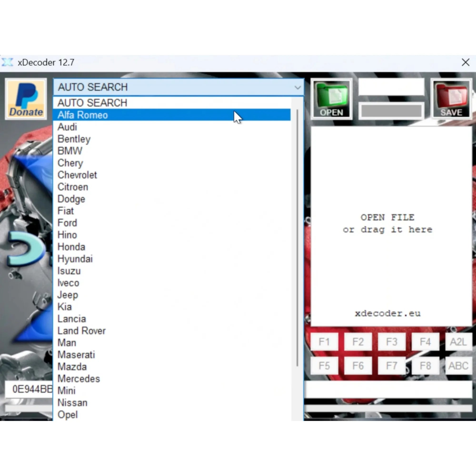Image resolution: width=476 pixels, height=476 pixels.
Task: Click the xDecoder logo in the title bar
Action: click(x=8, y=62)
